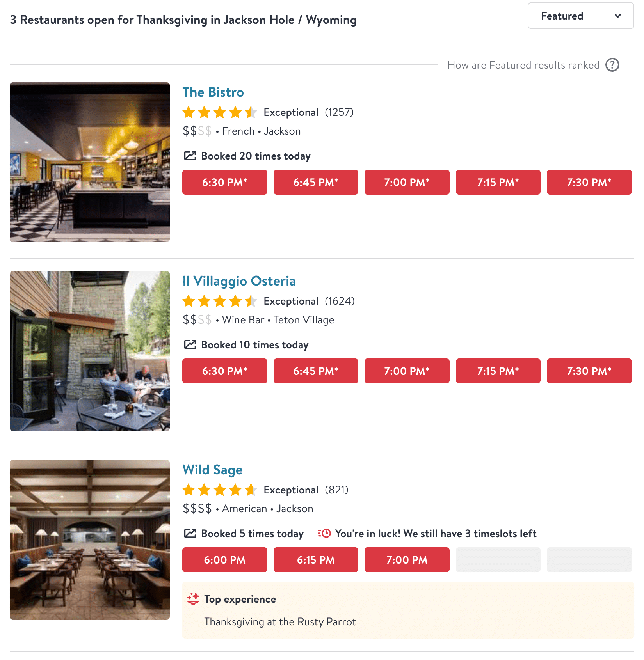Open the Featured sort dropdown
The width and height of the screenshot is (644, 660).
coord(580,16)
